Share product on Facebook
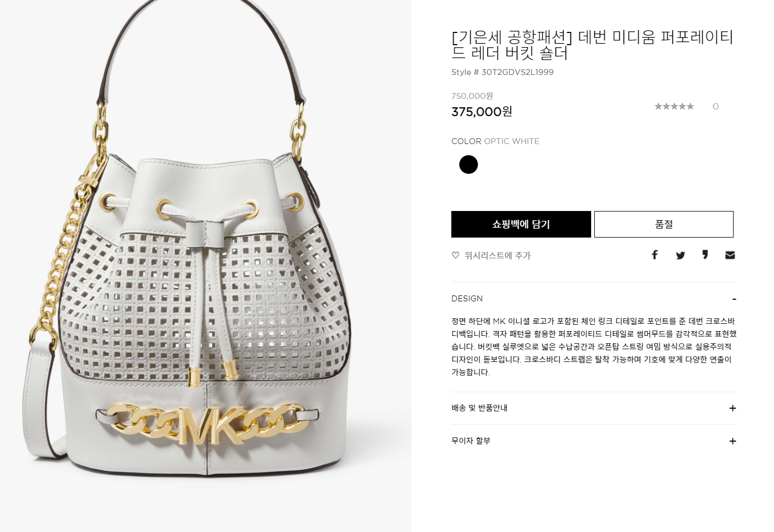774x532 pixels. pyautogui.click(x=655, y=255)
